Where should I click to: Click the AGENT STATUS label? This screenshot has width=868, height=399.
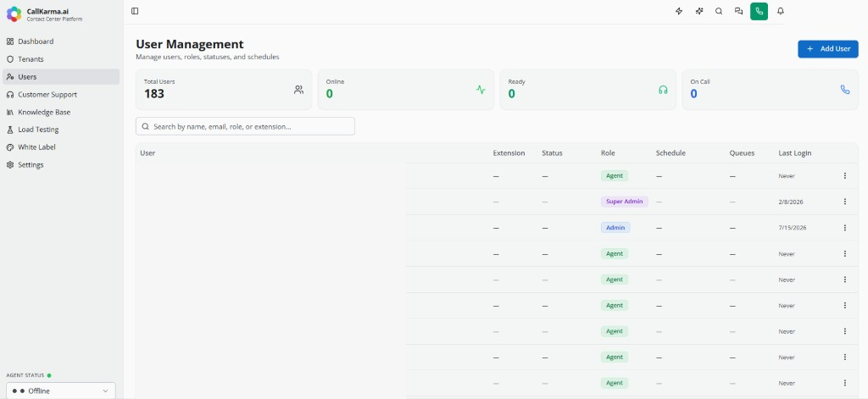[x=25, y=375]
